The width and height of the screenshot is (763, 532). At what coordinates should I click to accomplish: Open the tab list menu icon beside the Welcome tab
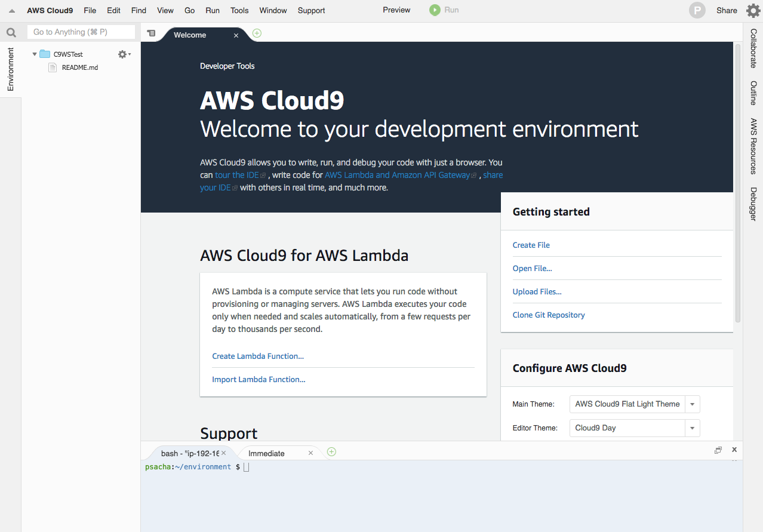click(x=151, y=33)
